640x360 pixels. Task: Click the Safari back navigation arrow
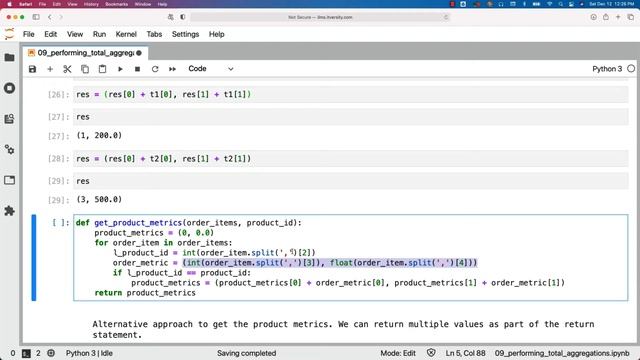pyautogui.click(x=50, y=17)
